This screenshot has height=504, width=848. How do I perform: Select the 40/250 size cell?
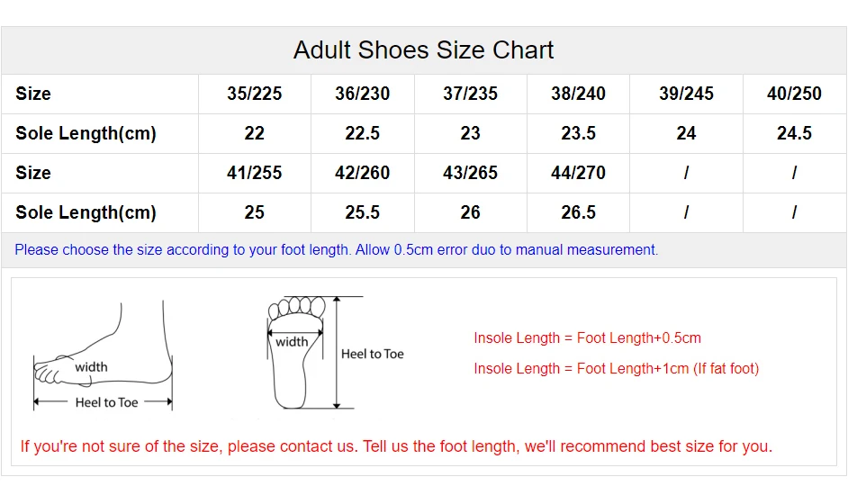[794, 94]
